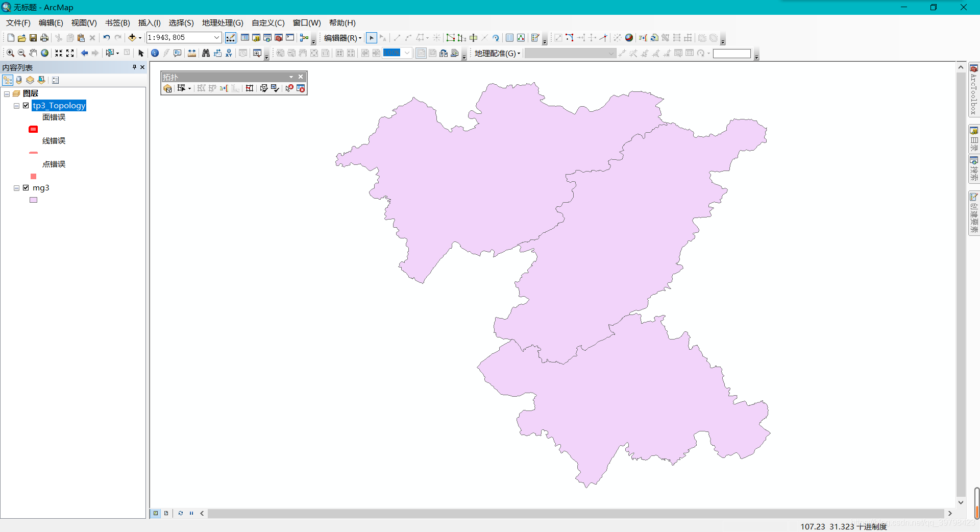Select the tp3_Topology layer name

[59, 106]
